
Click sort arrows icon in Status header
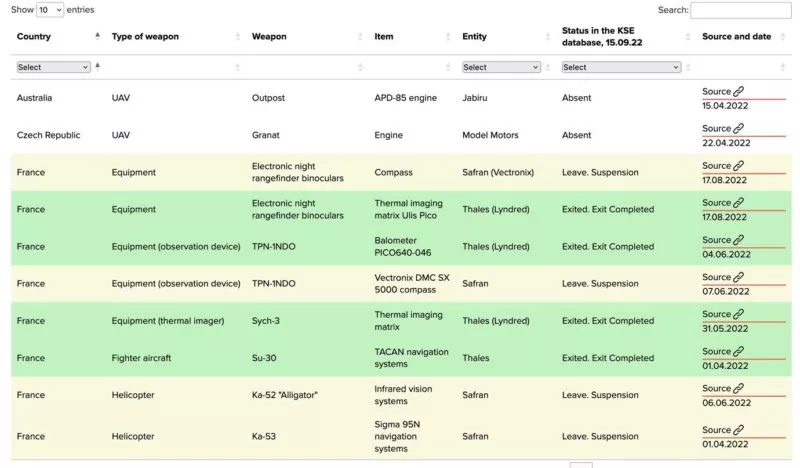[x=688, y=36]
